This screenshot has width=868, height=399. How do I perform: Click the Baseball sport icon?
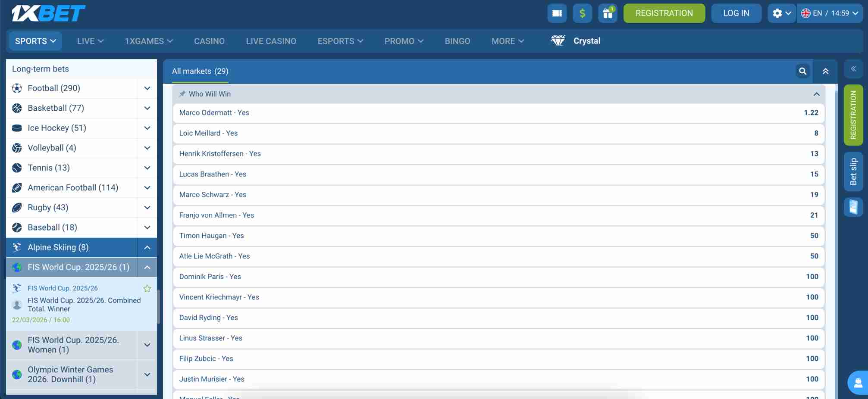point(17,227)
